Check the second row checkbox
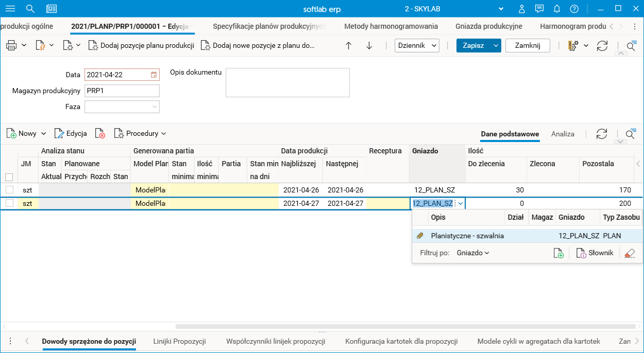Screen dimensions: 644x353 click(9, 203)
